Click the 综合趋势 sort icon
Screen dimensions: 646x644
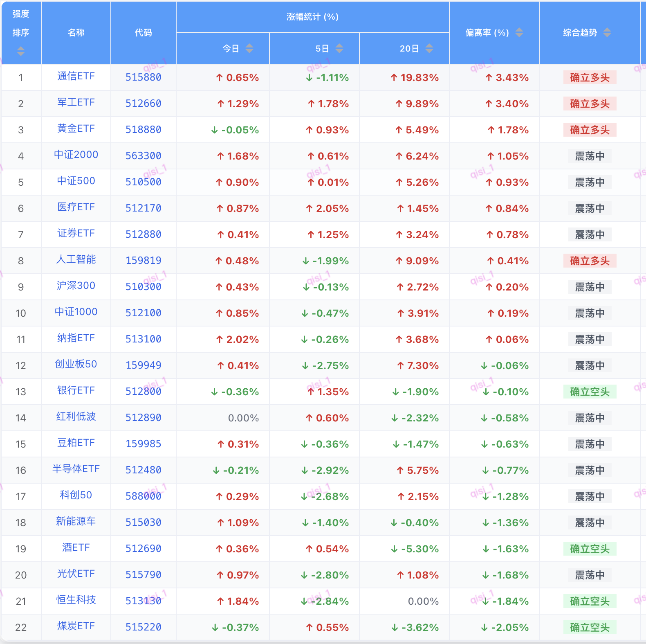pyautogui.click(x=607, y=32)
